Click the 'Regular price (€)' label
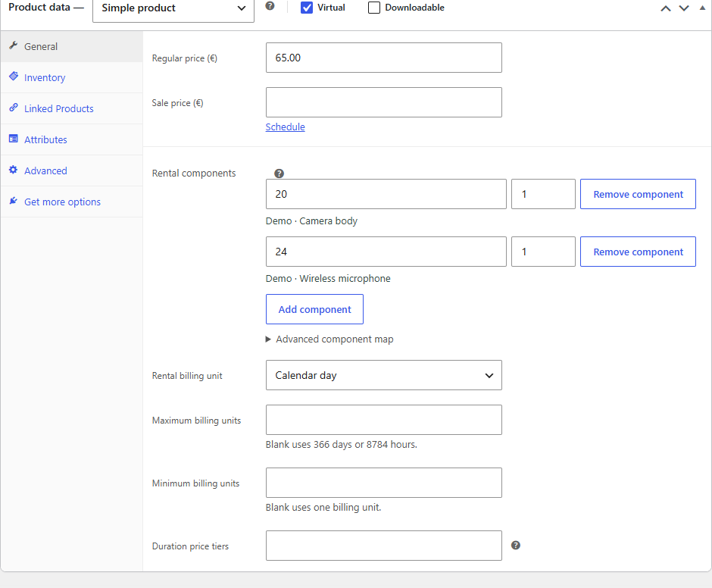The width and height of the screenshot is (712, 588). [185, 58]
